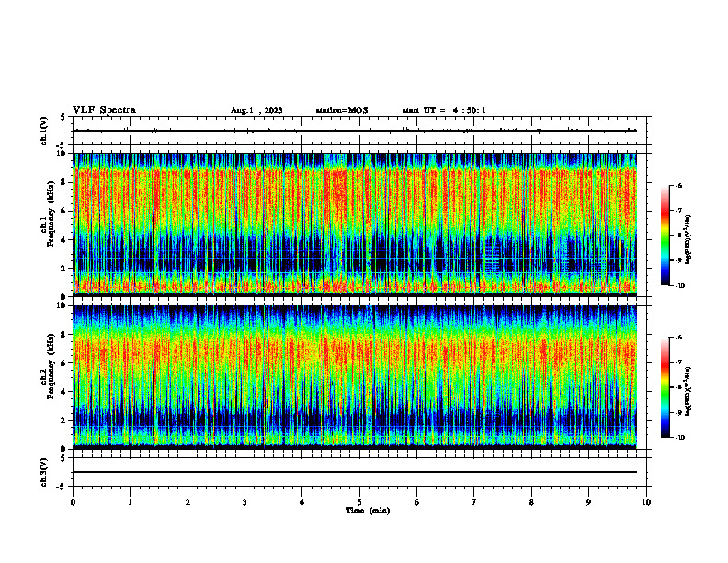Screen dimensions: 728x563
Task: Click the "6" tick on ch.2 frequency axis
Action: click(64, 363)
